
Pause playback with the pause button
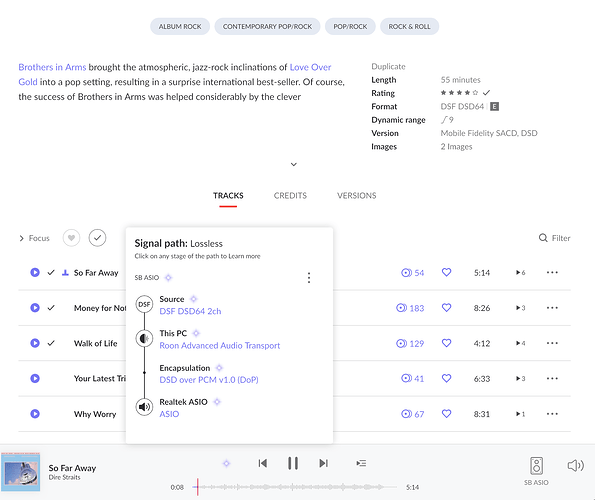293,463
